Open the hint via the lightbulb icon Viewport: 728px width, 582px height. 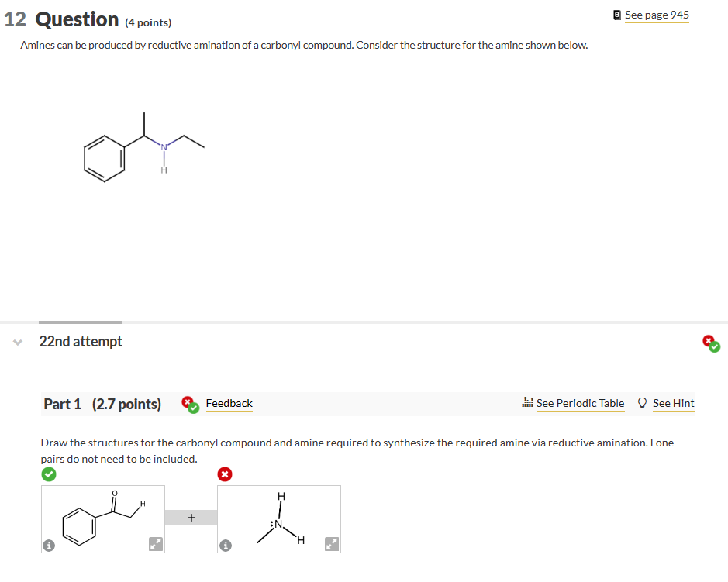coord(641,402)
